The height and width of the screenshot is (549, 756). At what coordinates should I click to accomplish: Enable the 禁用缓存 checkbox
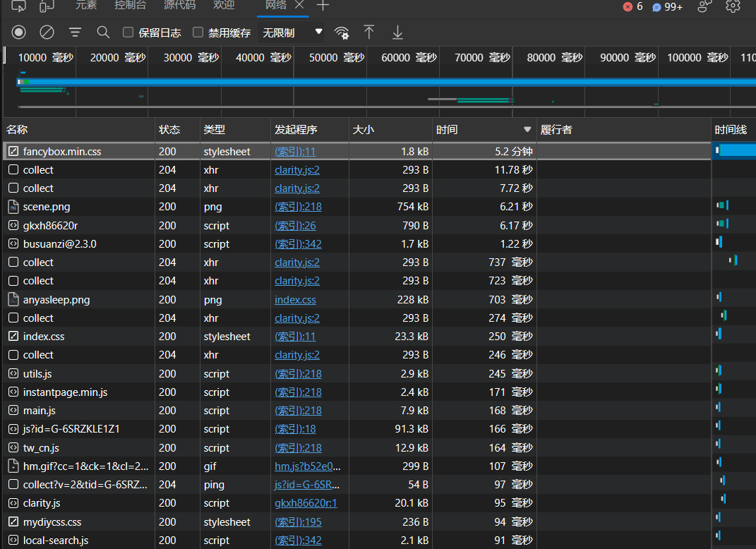tap(198, 32)
